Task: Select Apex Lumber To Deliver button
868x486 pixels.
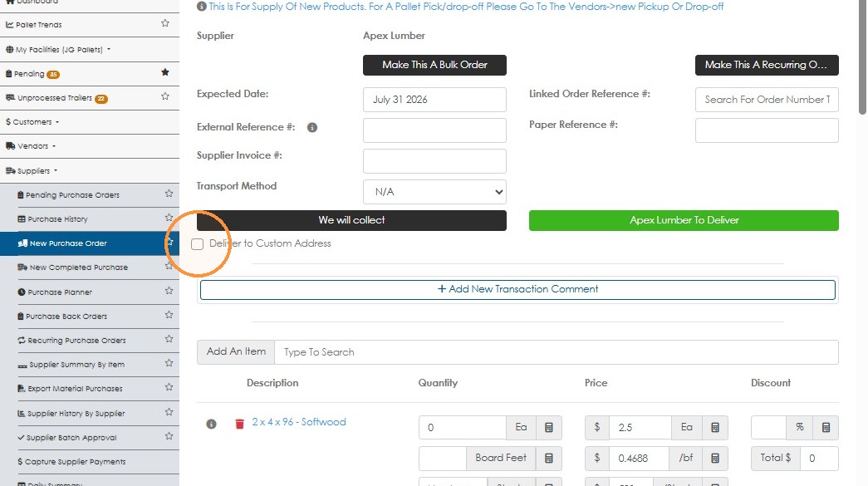Action: (684, 220)
